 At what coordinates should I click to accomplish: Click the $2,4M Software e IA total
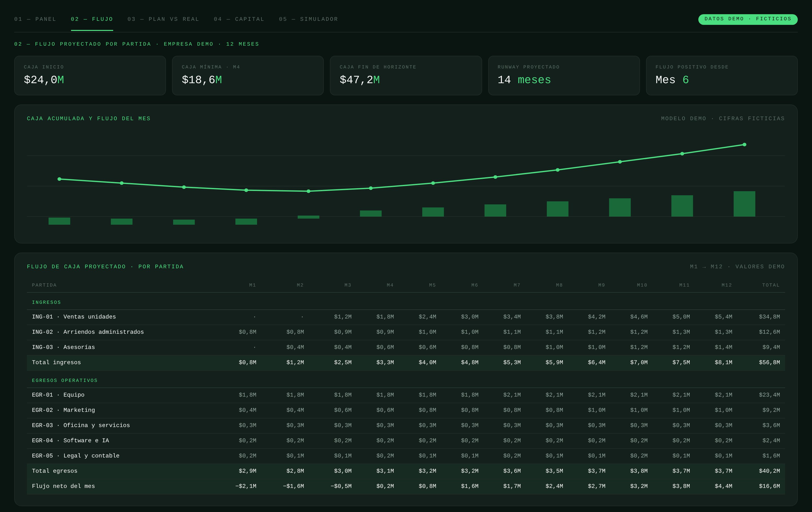pyautogui.click(x=771, y=440)
